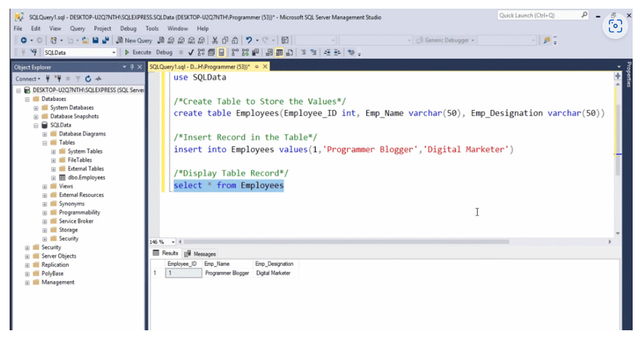The width and height of the screenshot is (644, 341).
Task: Close the SQLQuery1.sql tab
Action: (x=266, y=66)
